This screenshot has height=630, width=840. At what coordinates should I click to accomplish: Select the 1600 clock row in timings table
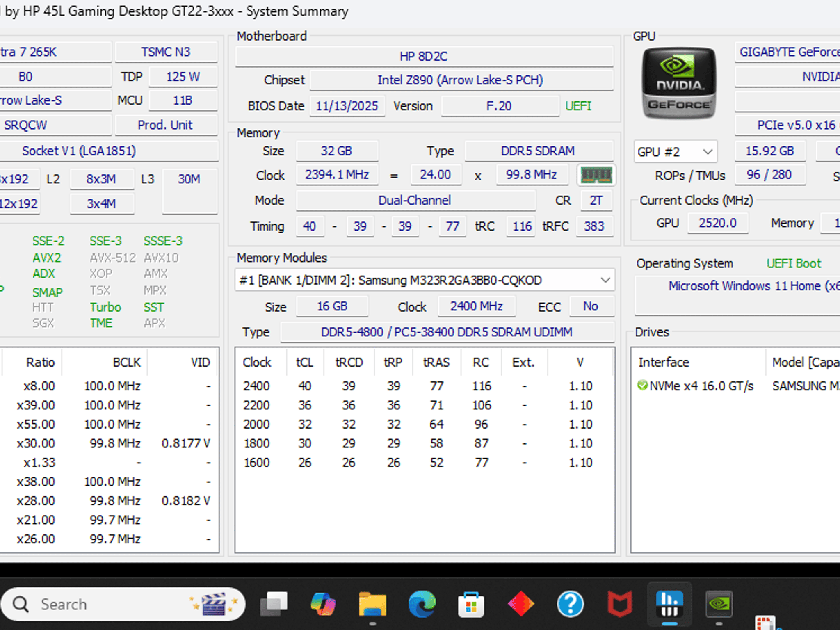(x=425, y=463)
